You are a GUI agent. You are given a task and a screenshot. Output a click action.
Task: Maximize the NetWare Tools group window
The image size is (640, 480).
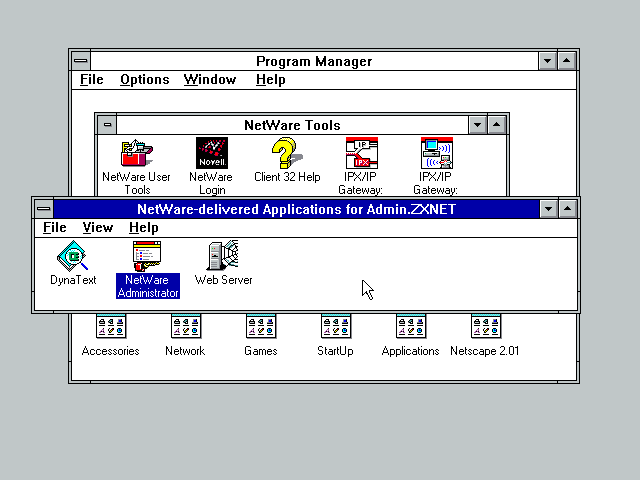496,124
